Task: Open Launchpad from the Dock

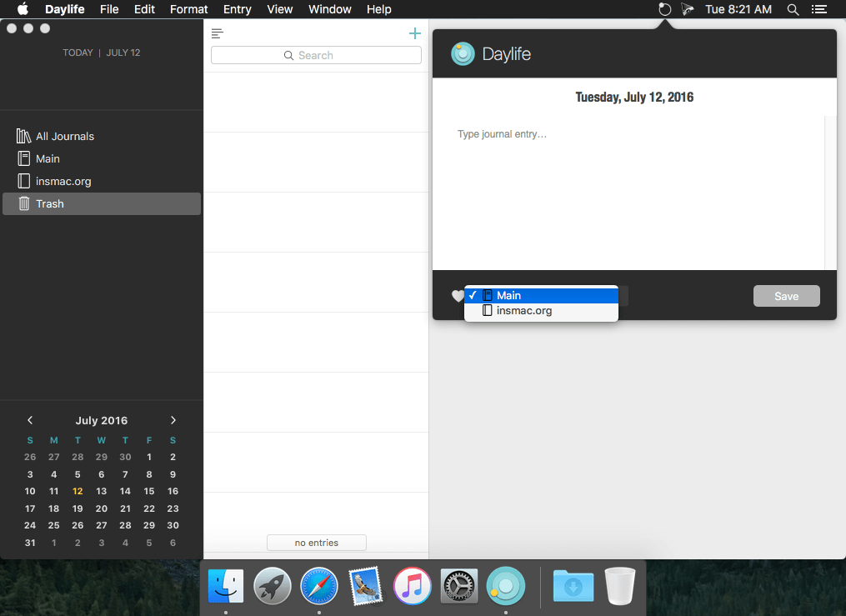Action: pyautogui.click(x=273, y=586)
